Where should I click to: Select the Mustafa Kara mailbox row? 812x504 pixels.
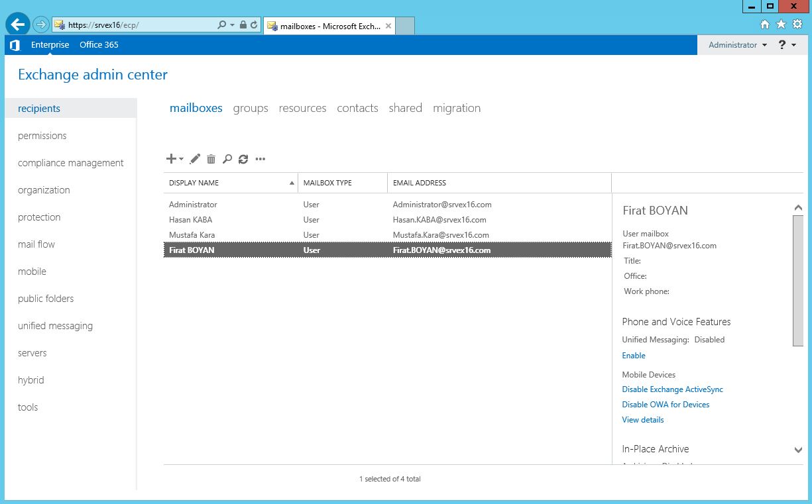coord(387,235)
